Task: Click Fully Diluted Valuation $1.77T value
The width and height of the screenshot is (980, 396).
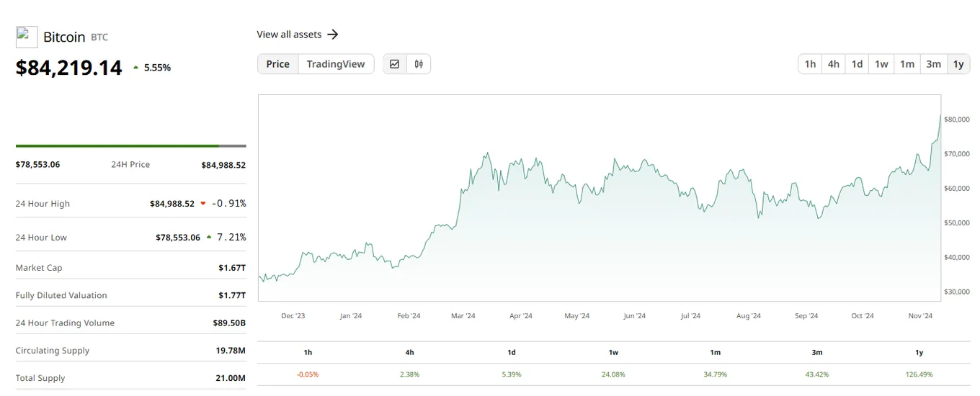Action: point(232,295)
